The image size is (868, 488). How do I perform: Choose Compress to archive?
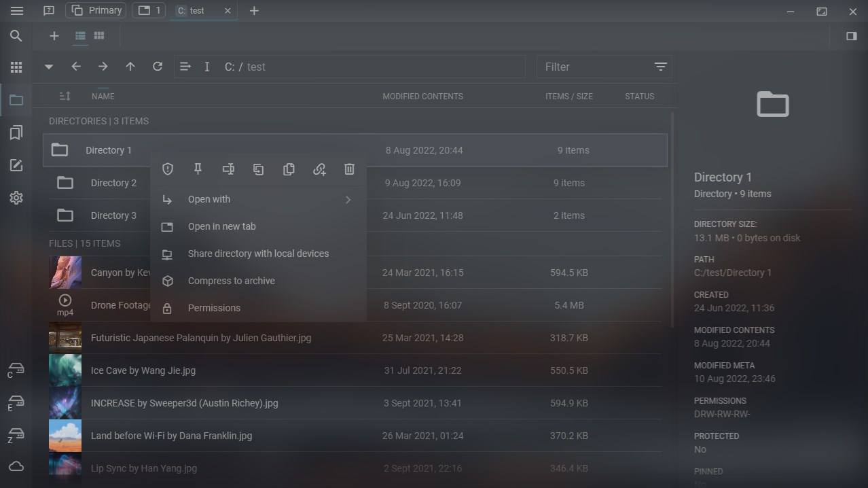[x=258, y=281]
